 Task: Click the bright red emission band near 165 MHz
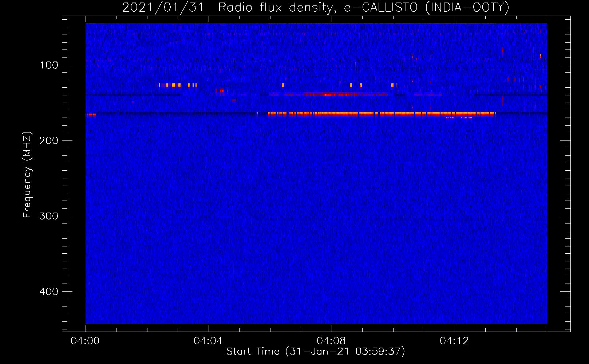(382, 114)
